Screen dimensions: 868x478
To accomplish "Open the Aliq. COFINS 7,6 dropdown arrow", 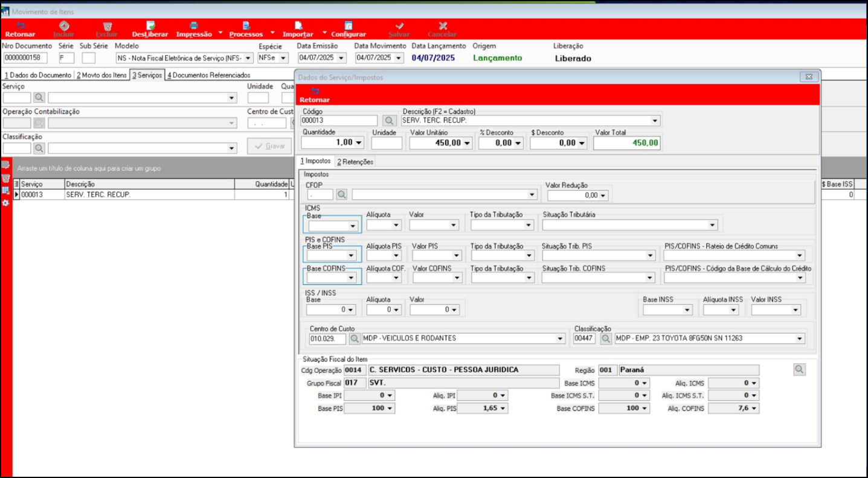I will [x=754, y=409].
